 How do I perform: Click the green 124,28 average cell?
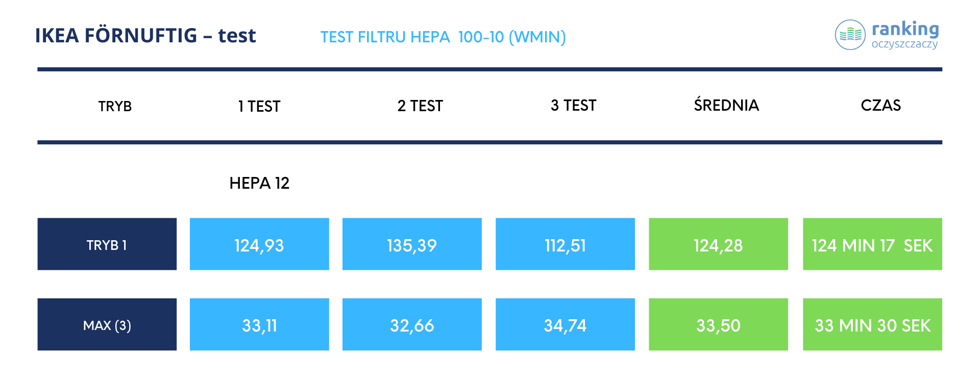tap(718, 244)
